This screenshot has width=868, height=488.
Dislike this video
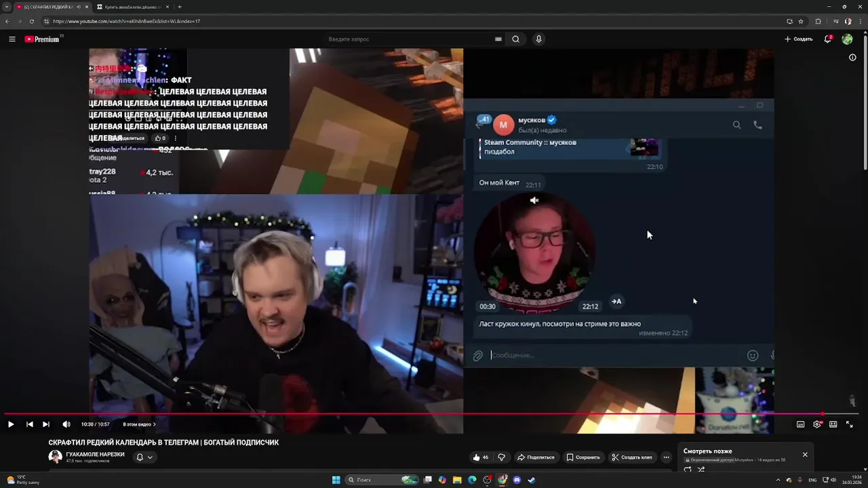502,457
